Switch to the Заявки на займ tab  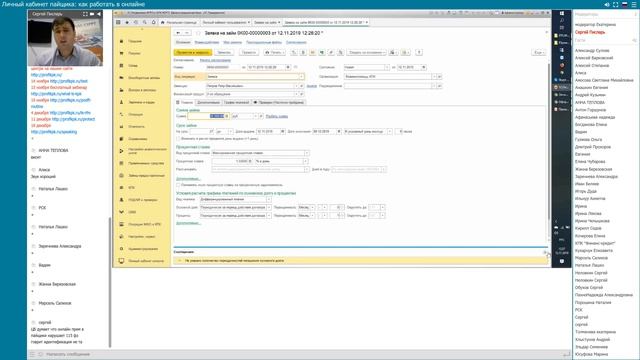(x=266, y=22)
